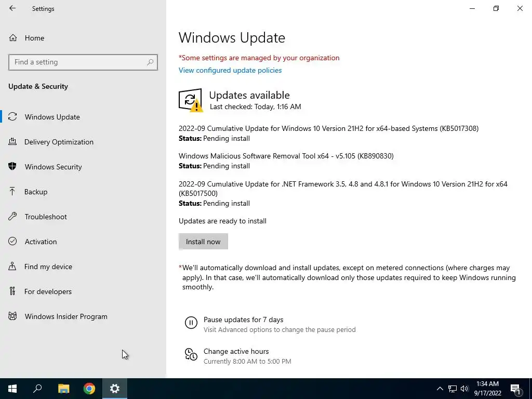This screenshot has width=532, height=399.
Task: Open Activation settings
Action: coord(83,242)
